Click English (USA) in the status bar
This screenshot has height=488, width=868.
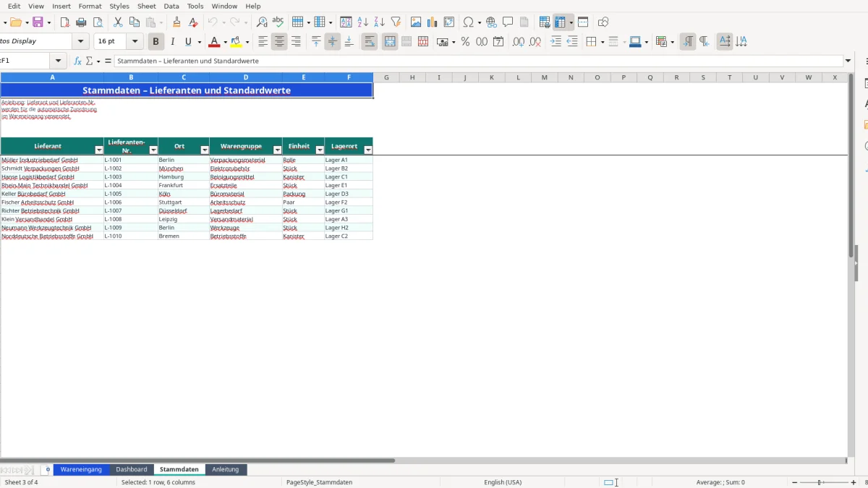(503, 482)
